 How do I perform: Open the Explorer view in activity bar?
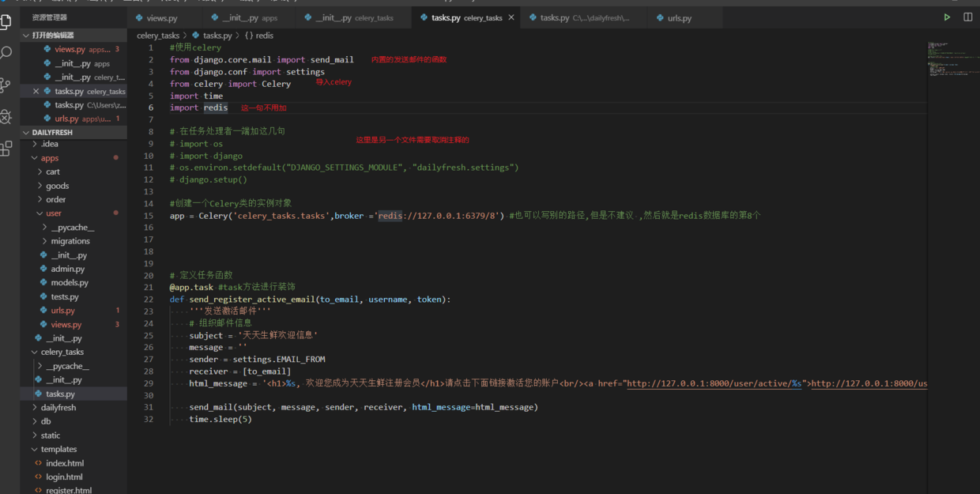6,22
